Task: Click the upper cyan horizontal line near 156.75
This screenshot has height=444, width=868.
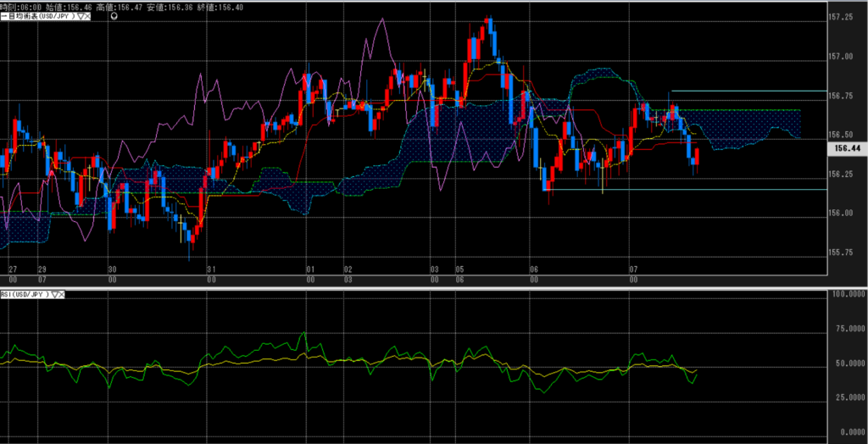Action: click(x=746, y=91)
